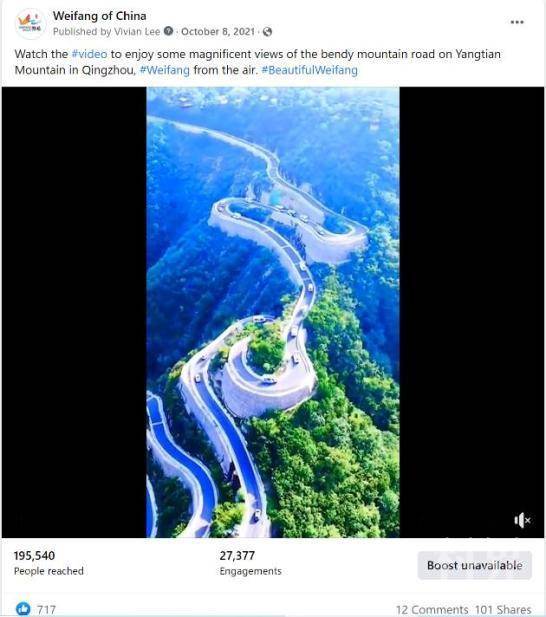Unmute the video with the speaker icon
The image size is (546, 617).
[522, 520]
